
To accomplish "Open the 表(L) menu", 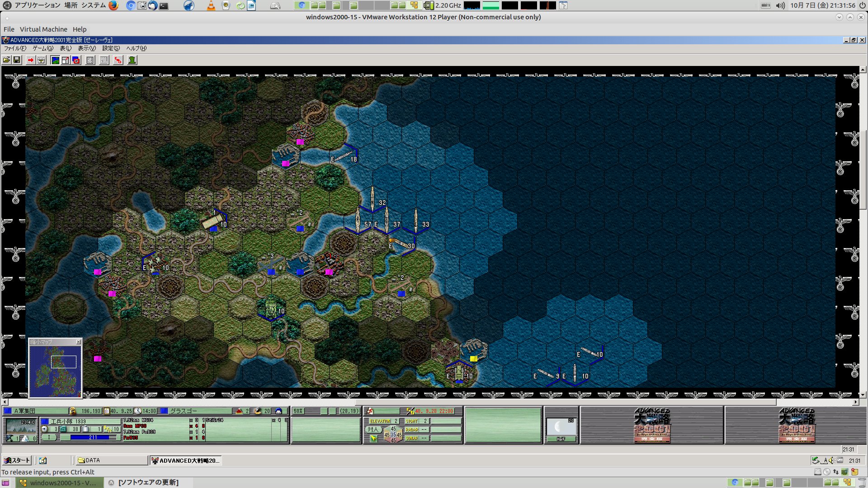I will 66,48.
